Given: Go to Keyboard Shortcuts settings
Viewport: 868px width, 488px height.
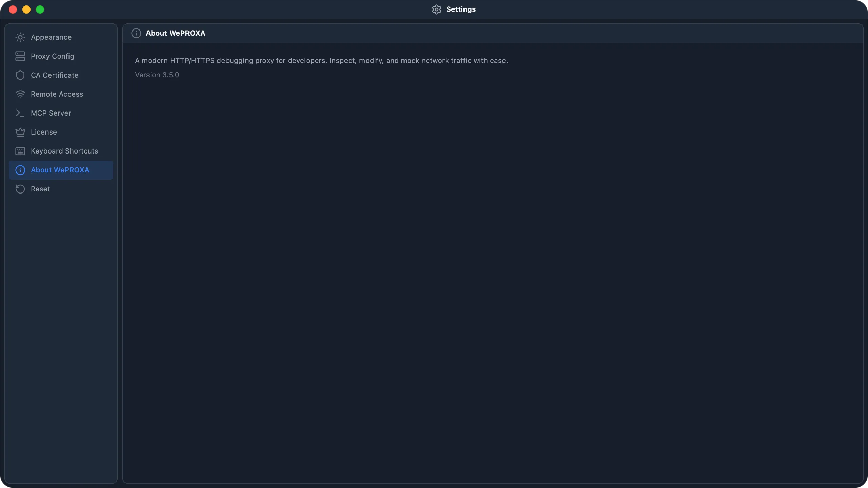Looking at the screenshot, I should click(x=61, y=151).
